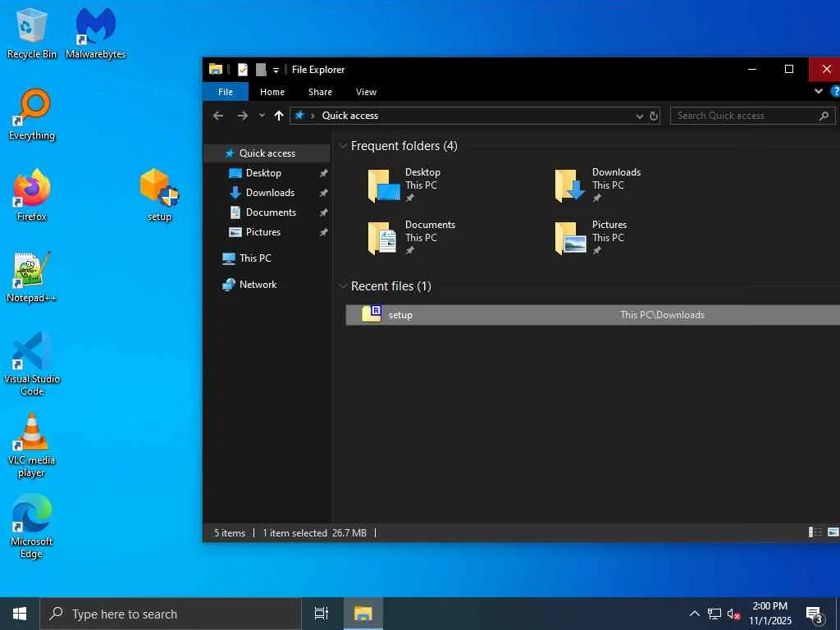Select the setup recent file entry
This screenshot has width=840, height=630.
point(400,315)
